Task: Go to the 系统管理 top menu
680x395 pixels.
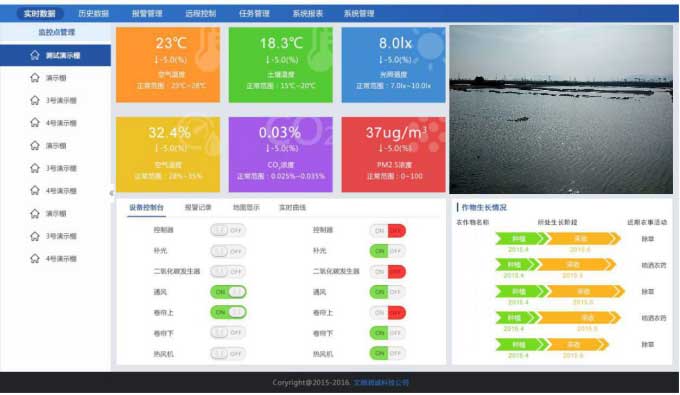Action: pos(359,13)
